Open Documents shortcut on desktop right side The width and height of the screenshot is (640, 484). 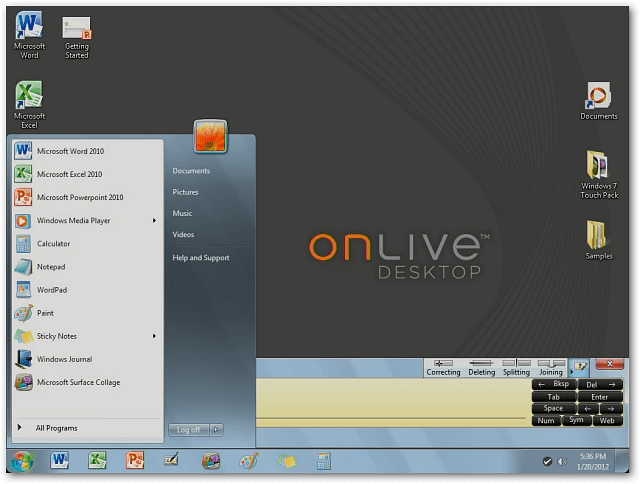point(598,101)
